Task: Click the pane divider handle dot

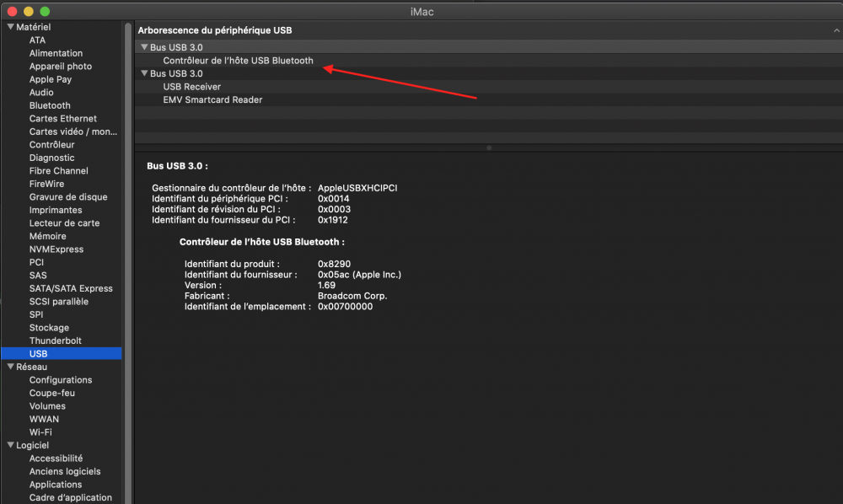Action: [x=488, y=148]
